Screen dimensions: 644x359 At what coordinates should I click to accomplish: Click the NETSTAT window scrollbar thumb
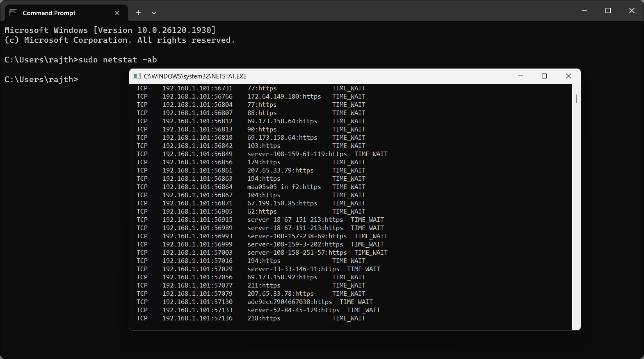coord(576,99)
